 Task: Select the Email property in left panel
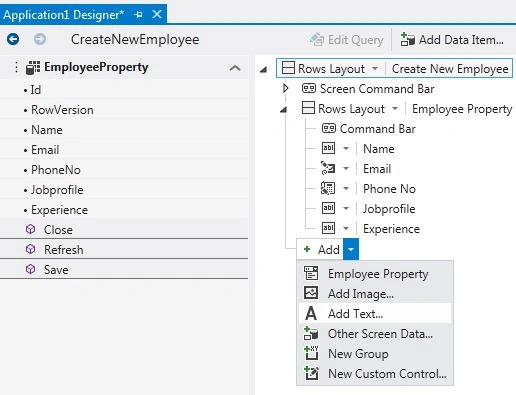point(45,150)
